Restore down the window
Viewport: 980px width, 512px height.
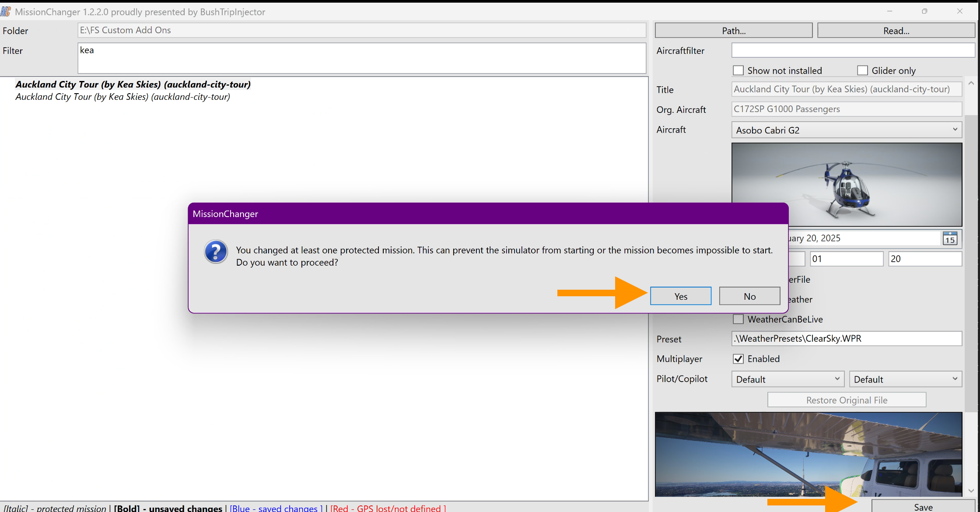[924, 11]
